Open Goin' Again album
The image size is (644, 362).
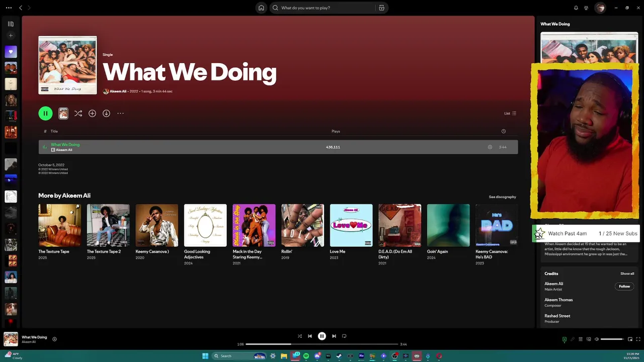click(448, 225)
